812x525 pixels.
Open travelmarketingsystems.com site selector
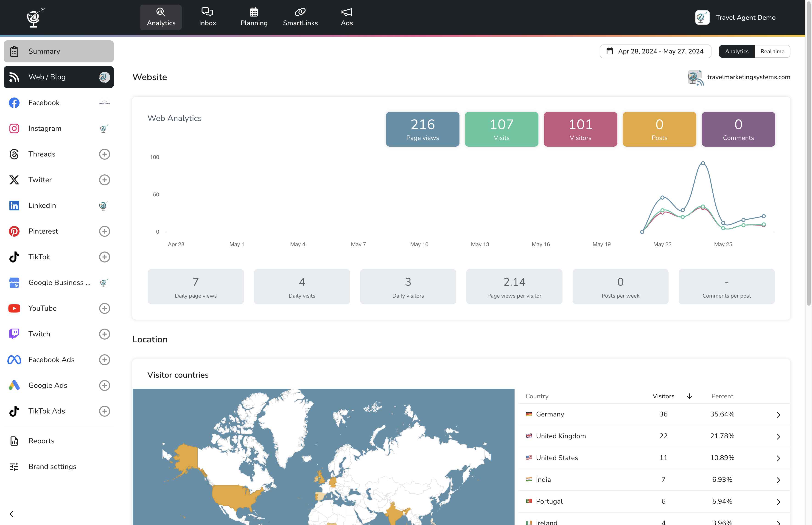(x=739, y=77)
